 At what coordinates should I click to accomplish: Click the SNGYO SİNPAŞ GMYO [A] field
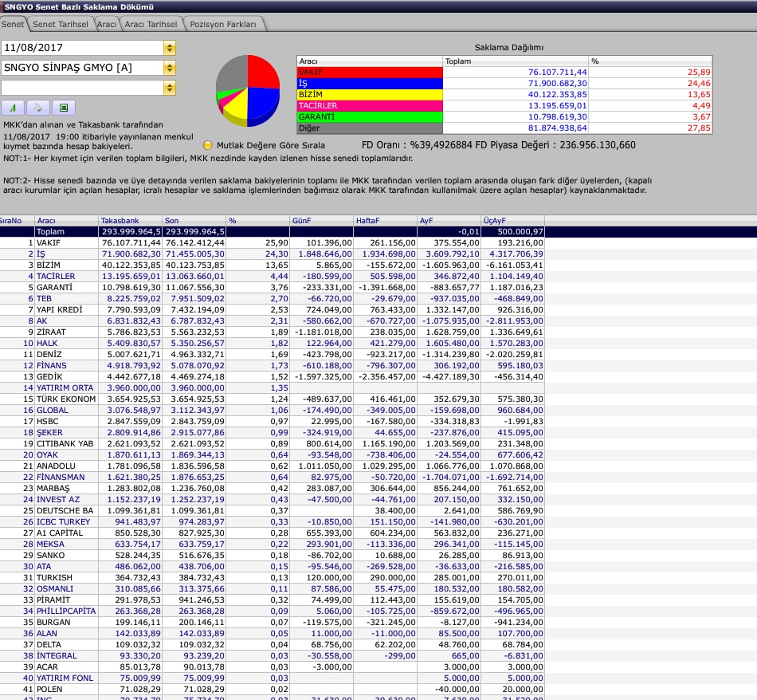click(83, 68)
